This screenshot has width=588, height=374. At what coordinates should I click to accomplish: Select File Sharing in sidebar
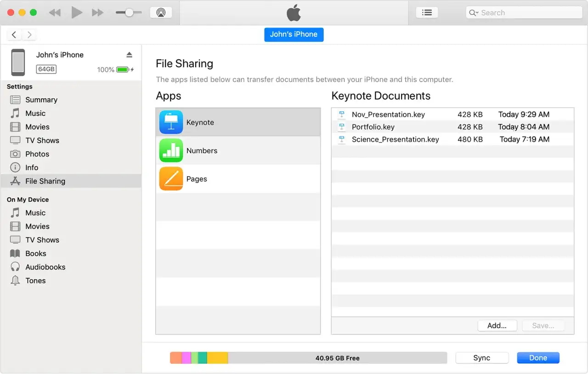(45, 181)
